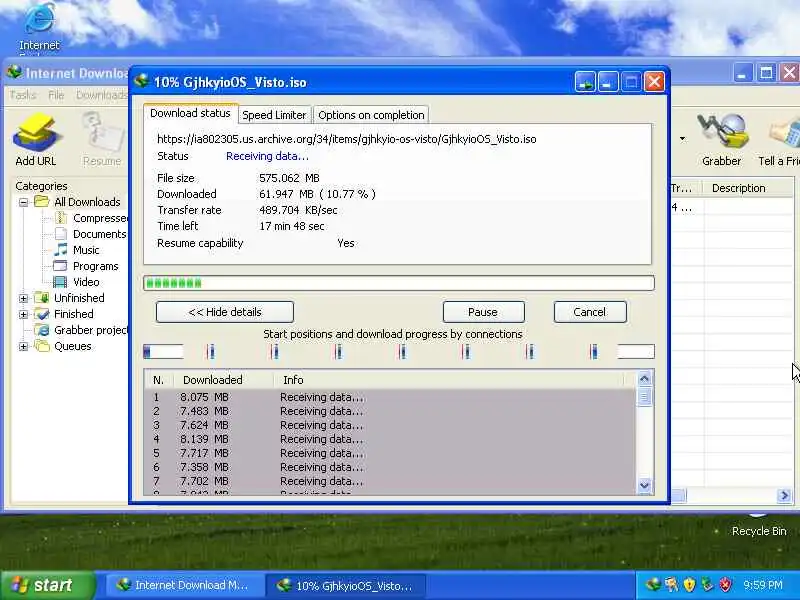800x600 pixels.
Task: Click the 489.704 KB/sec transfer rate value
Action: click(298, 210)
